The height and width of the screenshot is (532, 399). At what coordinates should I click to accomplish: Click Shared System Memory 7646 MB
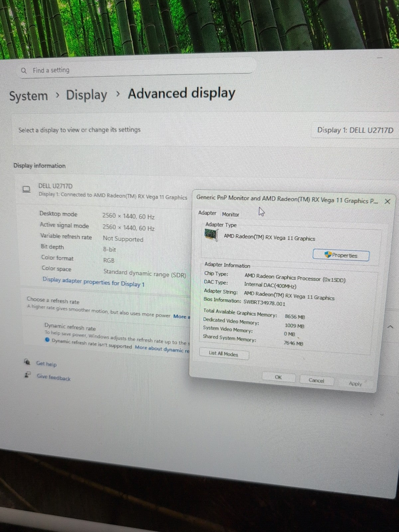tap(293, 343)
